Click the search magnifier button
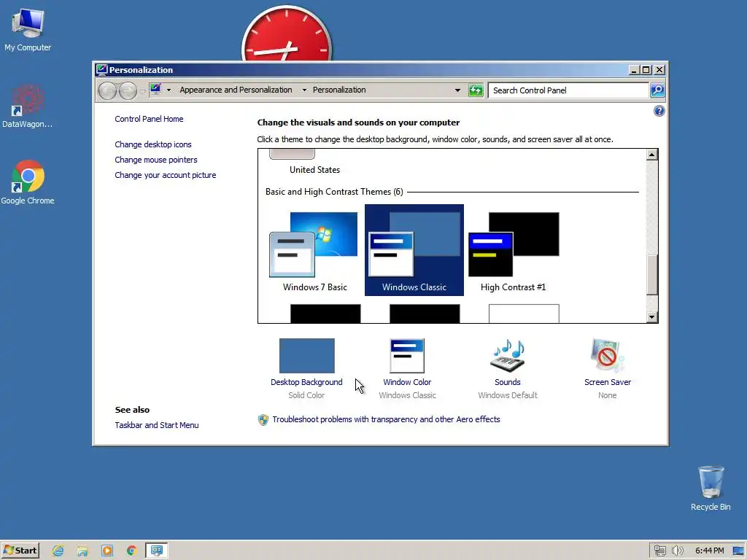 [x=657, y=90]
